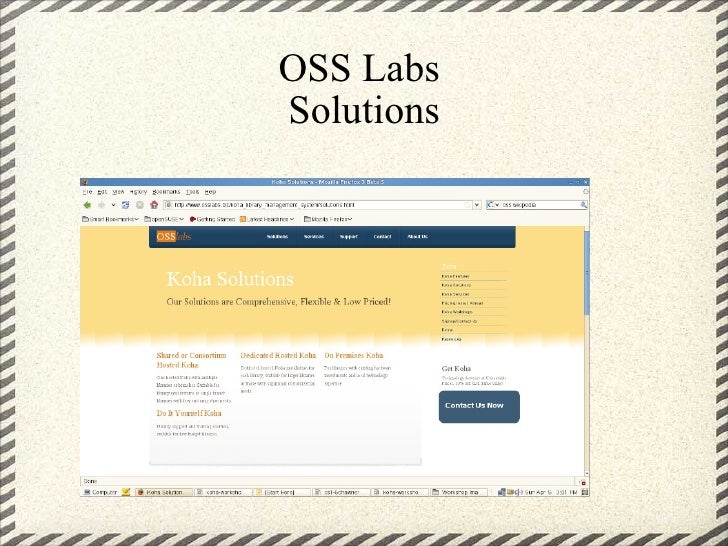The height and width of the screenshot is (546, 728).
Task: Click the Contact Us Now button
Action: (479, 407)
